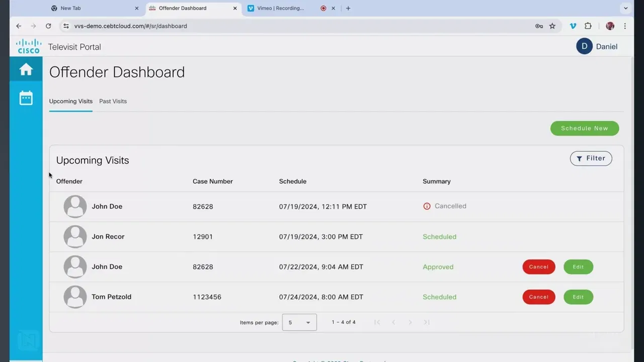Open Daniel's user avatar
The width and height of the screenshot is (644, 362).
pyautogui.click(x=584, y=46)
